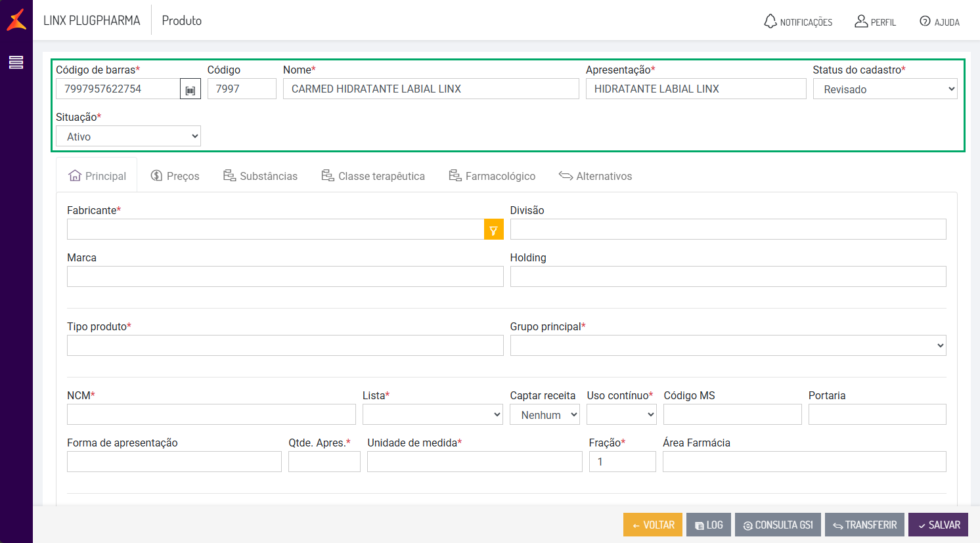The image size is (980, 543).
Task: Click the LINX PLUGPHARMA header text
Action: pyautogui.click(x=92, y=20)
